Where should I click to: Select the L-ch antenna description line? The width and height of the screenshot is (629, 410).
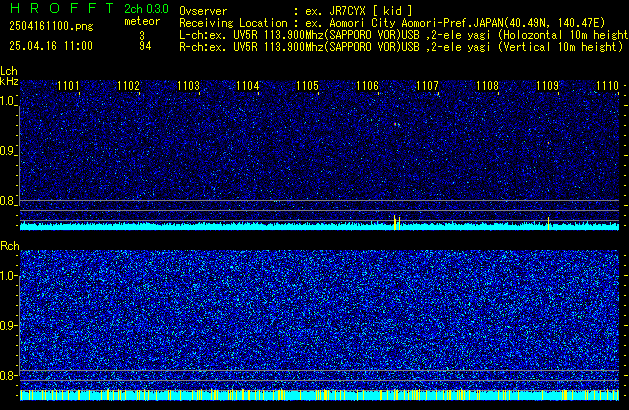pyautogui.click(x=404, y=35)
